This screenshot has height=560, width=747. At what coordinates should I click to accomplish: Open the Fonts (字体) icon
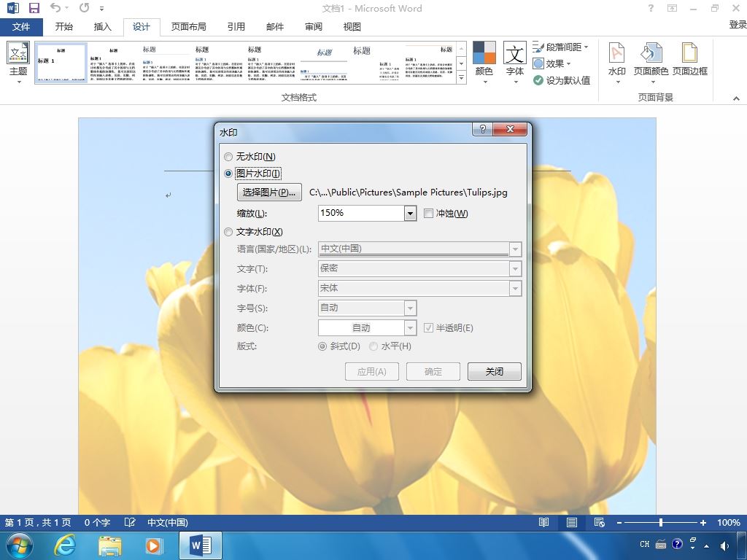pos(515,52)
